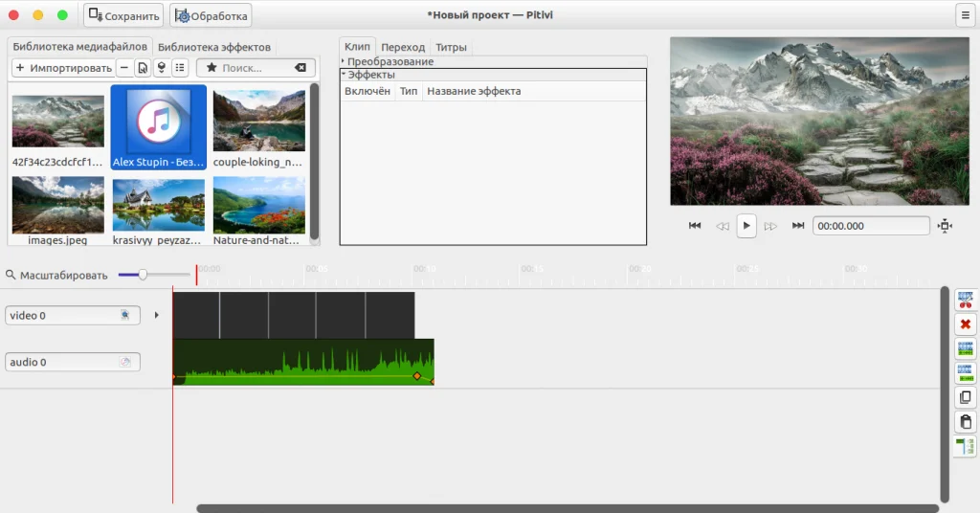Clear the search field with backspace icon

pos(301,68)
